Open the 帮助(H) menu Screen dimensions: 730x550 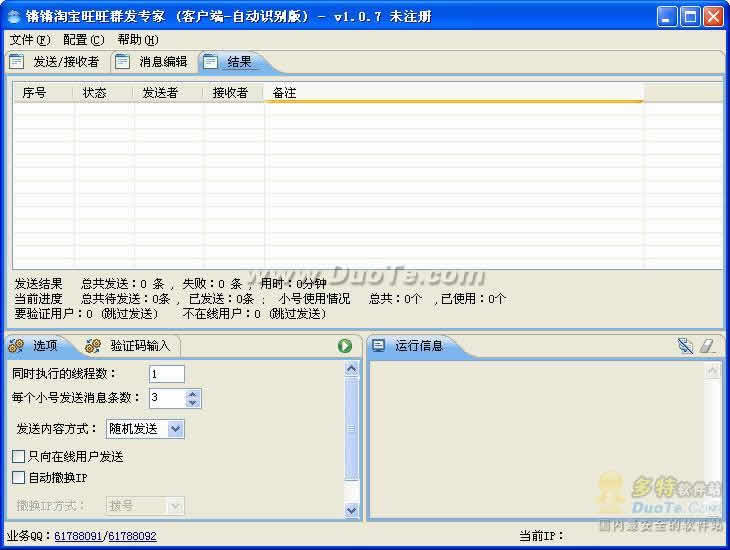point(138,40)
